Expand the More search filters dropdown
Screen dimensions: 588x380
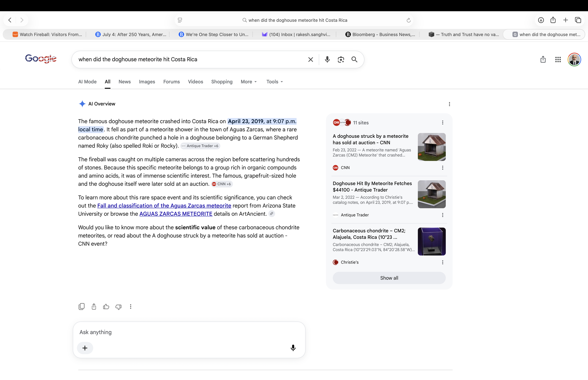click(x=249, y=82)
